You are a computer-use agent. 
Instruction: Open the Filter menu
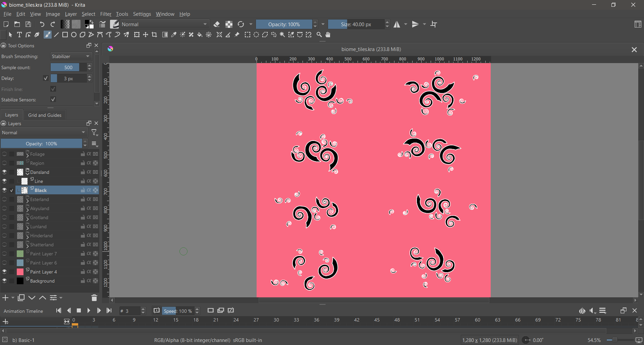106,14
